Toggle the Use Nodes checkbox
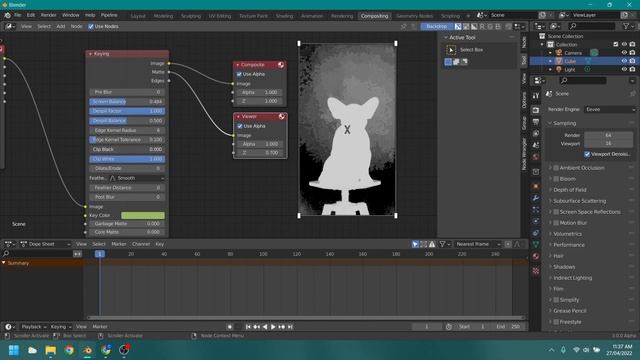The width and height of the screenshot is (640, 360). point(91,27)
